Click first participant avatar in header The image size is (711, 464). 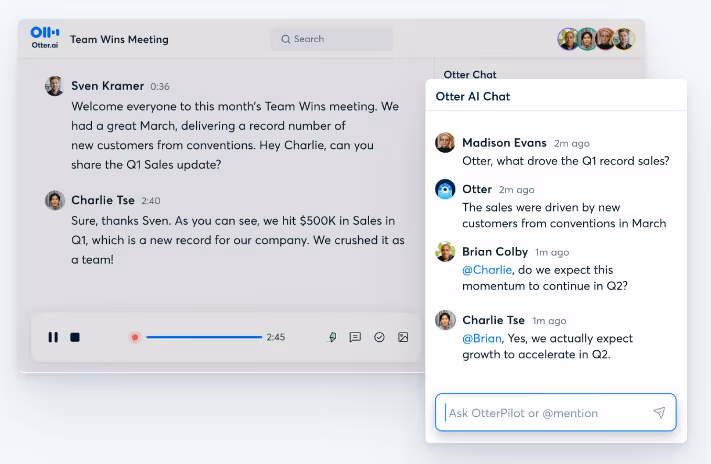[568, 39]
